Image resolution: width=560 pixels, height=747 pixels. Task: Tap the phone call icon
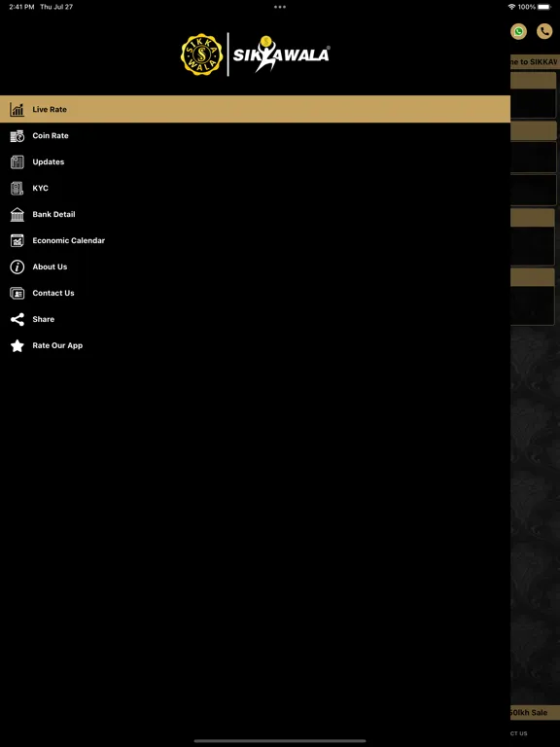(x=544, y=32)
